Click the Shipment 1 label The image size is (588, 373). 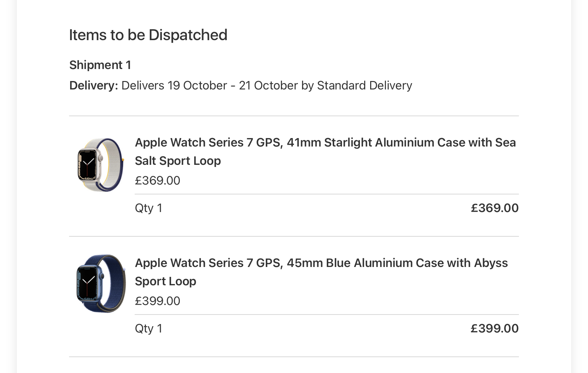[x=100, y=65]
